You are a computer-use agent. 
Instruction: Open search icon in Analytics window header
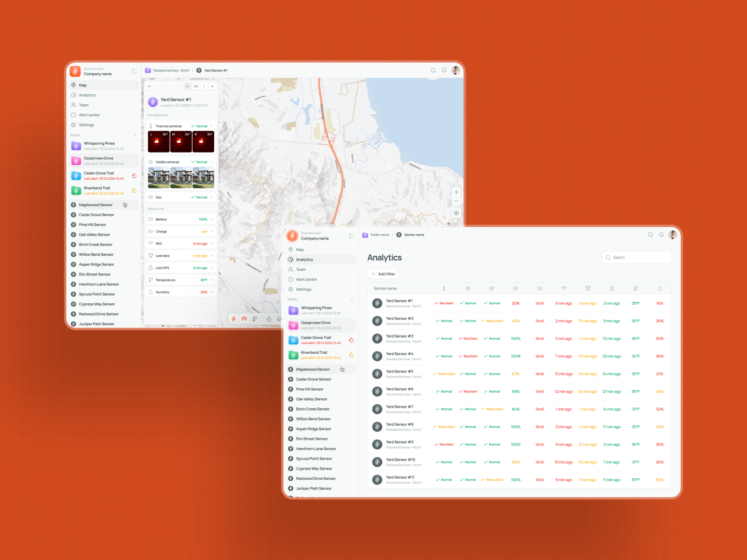[650, 235]
